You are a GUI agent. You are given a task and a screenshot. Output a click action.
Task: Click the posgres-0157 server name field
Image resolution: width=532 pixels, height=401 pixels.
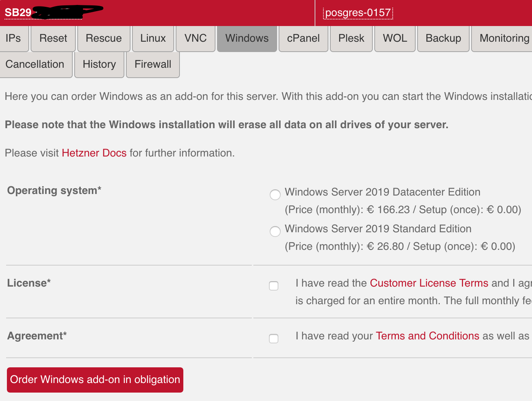(358, 13)
